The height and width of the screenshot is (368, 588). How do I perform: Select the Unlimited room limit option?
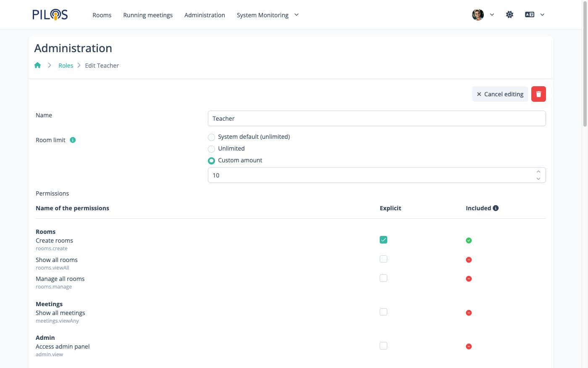pyautogui.click(x=212, y=149)
